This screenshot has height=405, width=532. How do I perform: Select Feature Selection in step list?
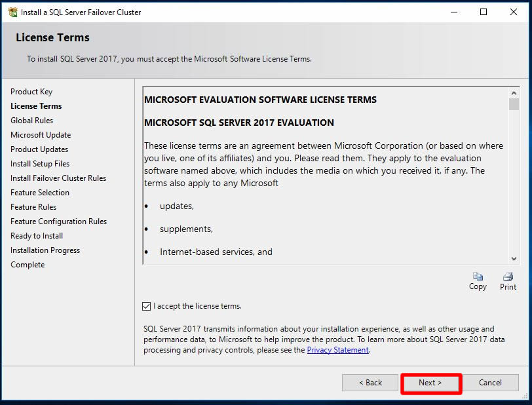pyautogui.click(x=40, y=193)
